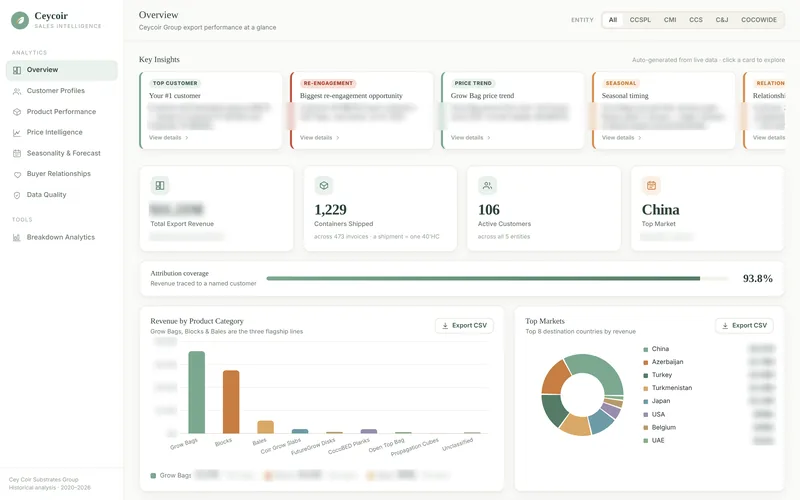Click the Attribution coverage progress bar
The image size is (800, 500).
pos(497,279)
